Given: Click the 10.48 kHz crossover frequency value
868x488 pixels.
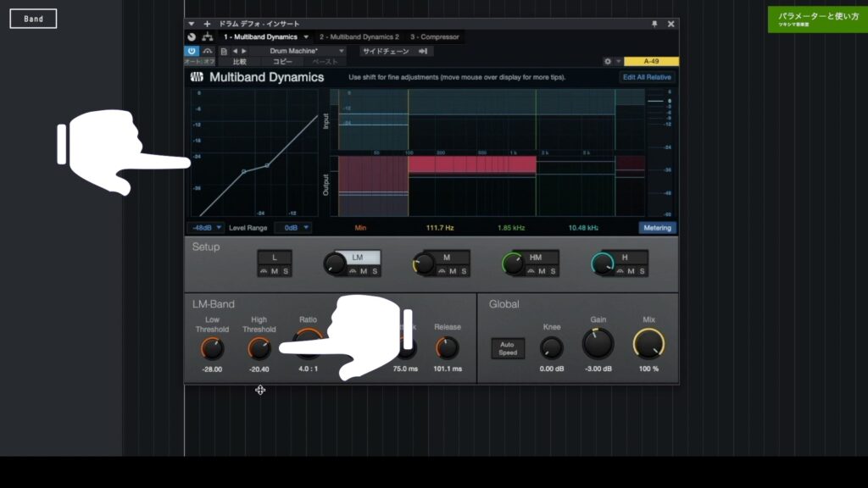Looking at the screenshot, I should 583,227.
